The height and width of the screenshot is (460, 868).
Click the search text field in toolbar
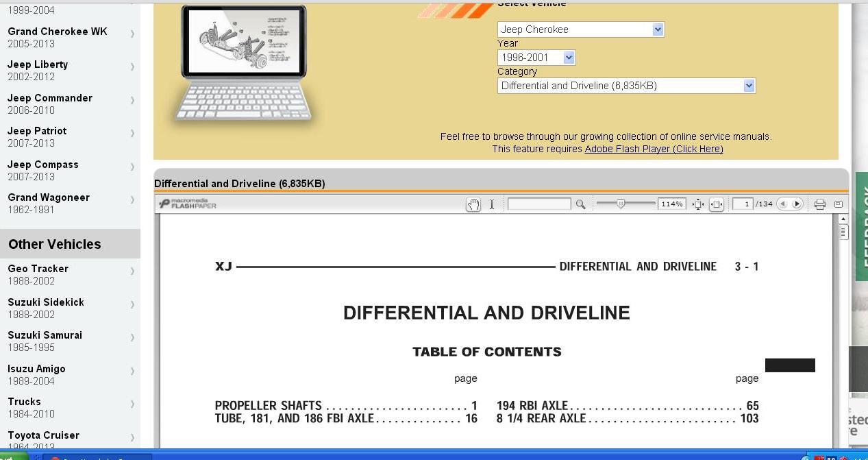click(x=539, y=204)
